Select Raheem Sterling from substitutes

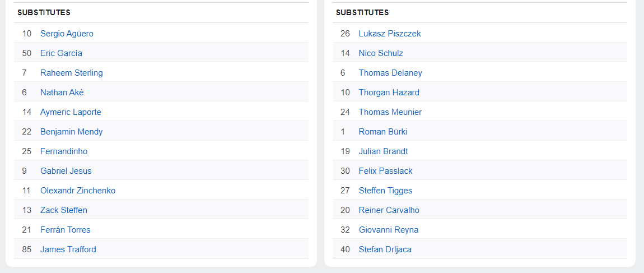(71, 73)
